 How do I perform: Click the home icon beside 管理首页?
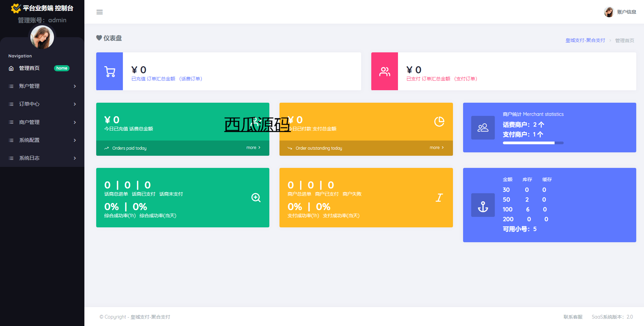coord(11,68)
